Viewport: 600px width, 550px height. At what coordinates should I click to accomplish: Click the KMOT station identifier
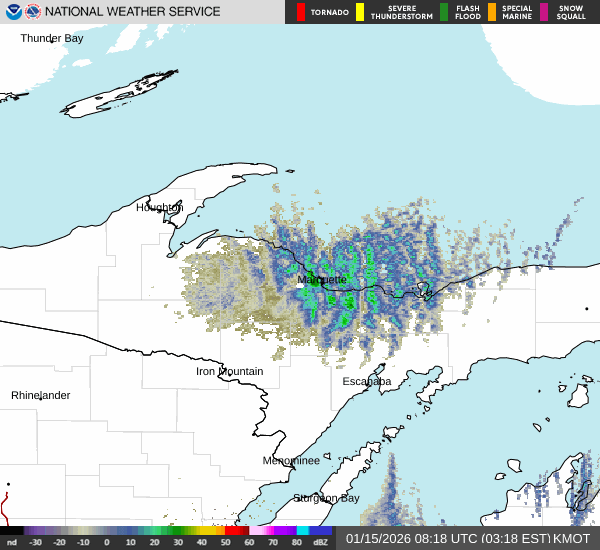571,539
